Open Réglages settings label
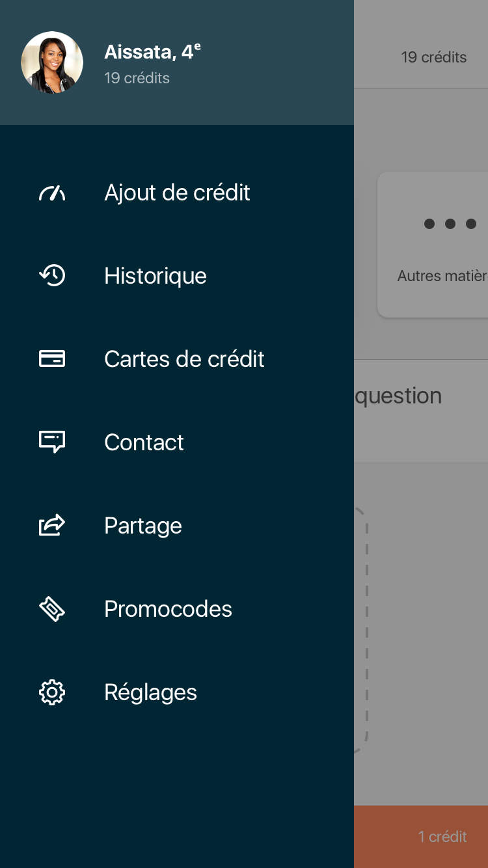Image resolution: width=488 pixels, height=868 pixels. tap(150, 692)
